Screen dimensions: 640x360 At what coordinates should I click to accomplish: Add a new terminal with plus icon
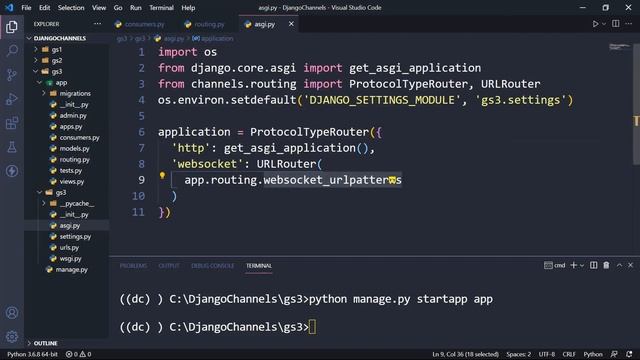point(573,265)
